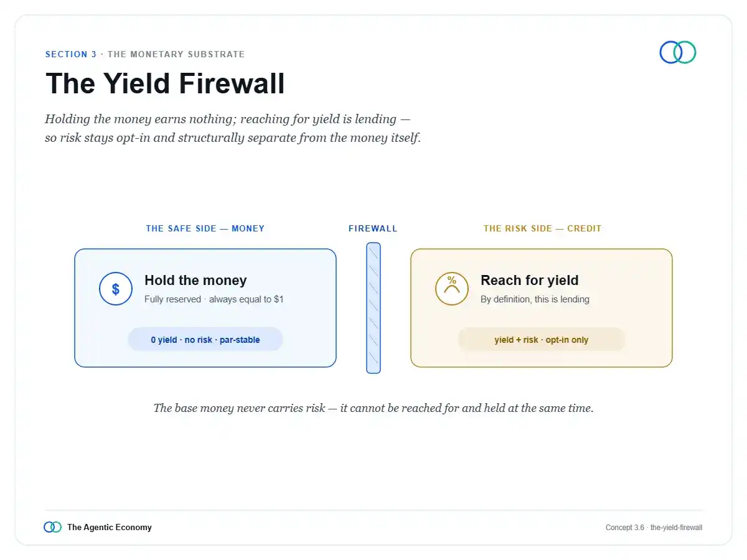Click the 'Reach for yield' heading
Image resolution: width=747 pixels, height=560 pixels.
[x=530, y=280]
